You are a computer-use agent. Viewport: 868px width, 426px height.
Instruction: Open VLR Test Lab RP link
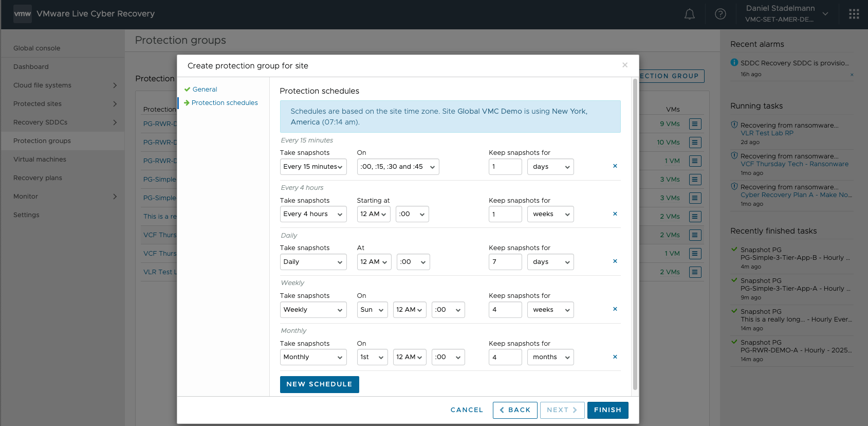(x=767, y=133)
